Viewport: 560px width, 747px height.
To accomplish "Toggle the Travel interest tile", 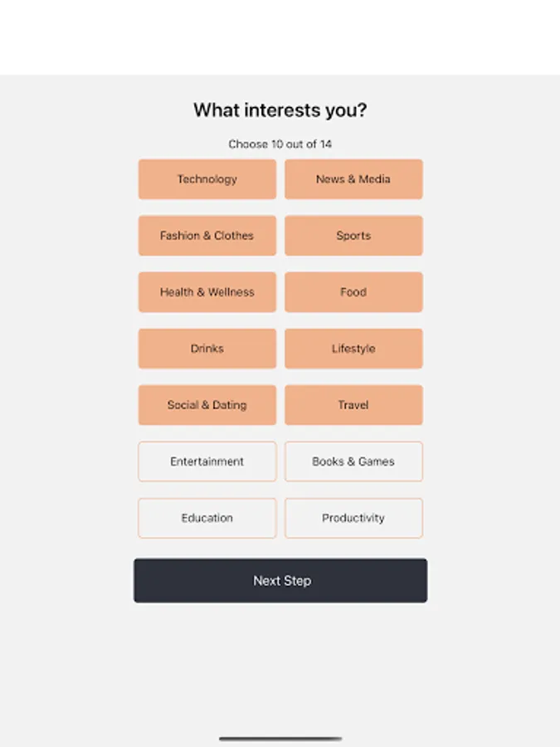I will click(x=353, y=405).
